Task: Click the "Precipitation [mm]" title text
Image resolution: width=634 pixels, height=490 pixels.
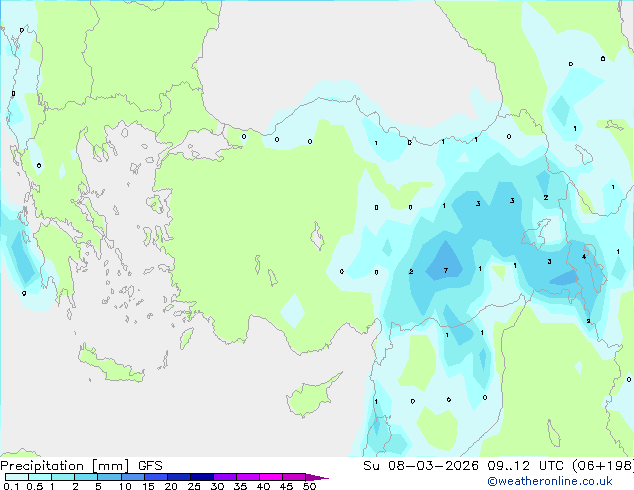Action: [x=65, y=466]
